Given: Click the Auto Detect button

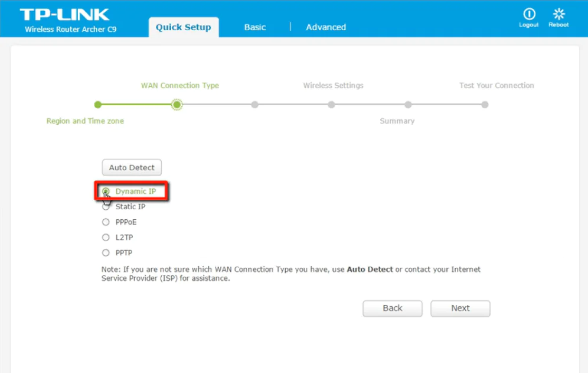Looking at the screenshot, I should 131,167.
